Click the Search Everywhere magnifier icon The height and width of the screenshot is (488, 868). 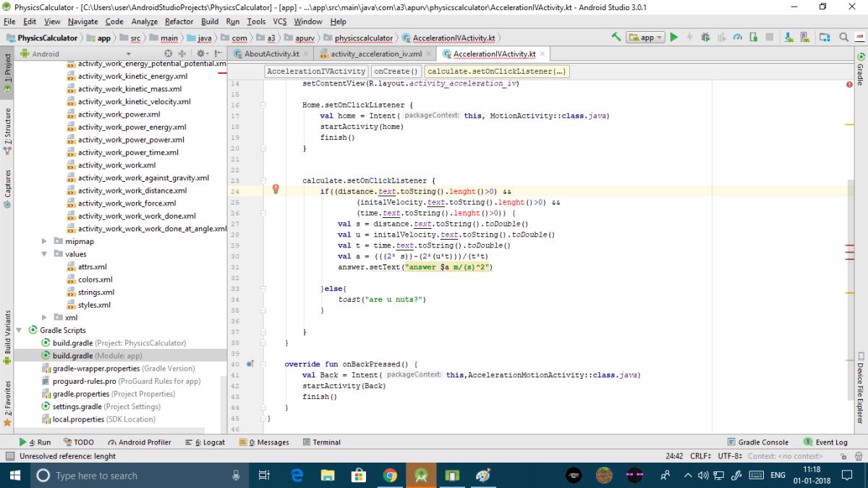coord(844,37)
